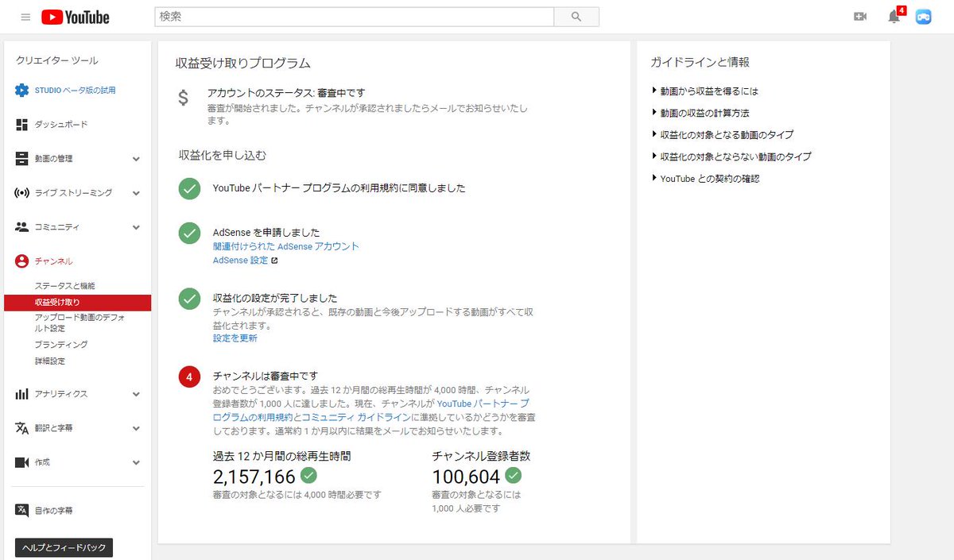The image size is (954, 560).
Task: Expand YouTube との契約の確認 guideline
Action: coord(705,179)
